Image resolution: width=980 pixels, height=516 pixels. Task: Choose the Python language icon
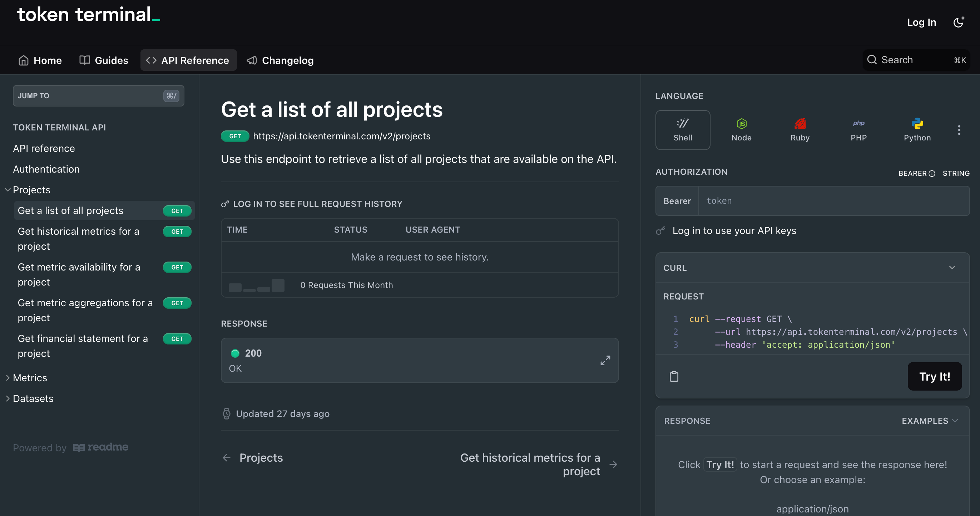(917, 130)
